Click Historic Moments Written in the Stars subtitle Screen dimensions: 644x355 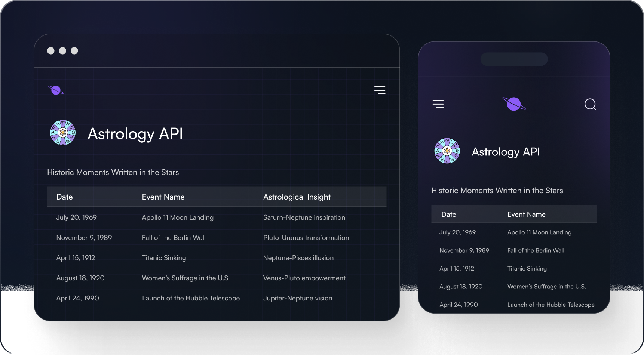113,172
